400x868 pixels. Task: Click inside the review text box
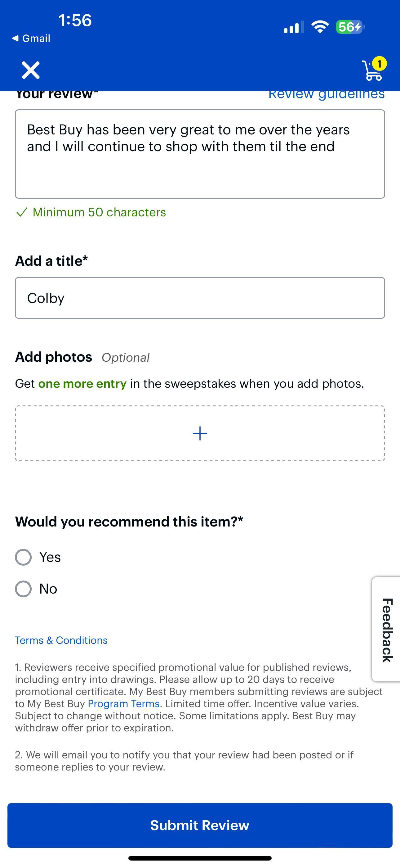click(200, 153)
